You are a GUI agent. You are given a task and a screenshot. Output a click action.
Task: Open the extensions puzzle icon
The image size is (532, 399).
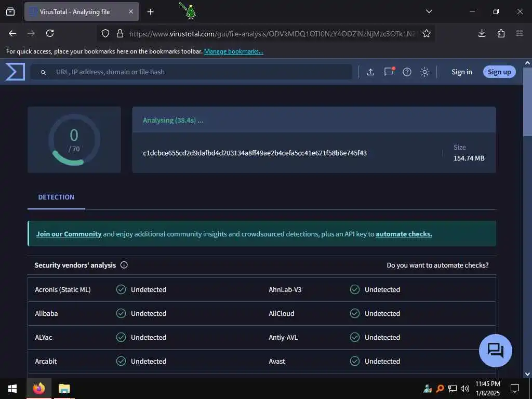click(501, 33)
